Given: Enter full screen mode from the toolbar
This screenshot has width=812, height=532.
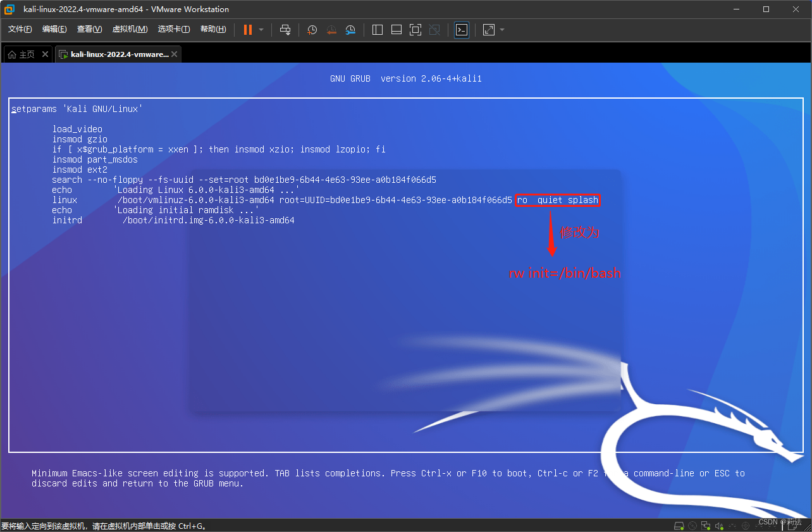Looking at the screenshot, I should click(x=415, y=30).
